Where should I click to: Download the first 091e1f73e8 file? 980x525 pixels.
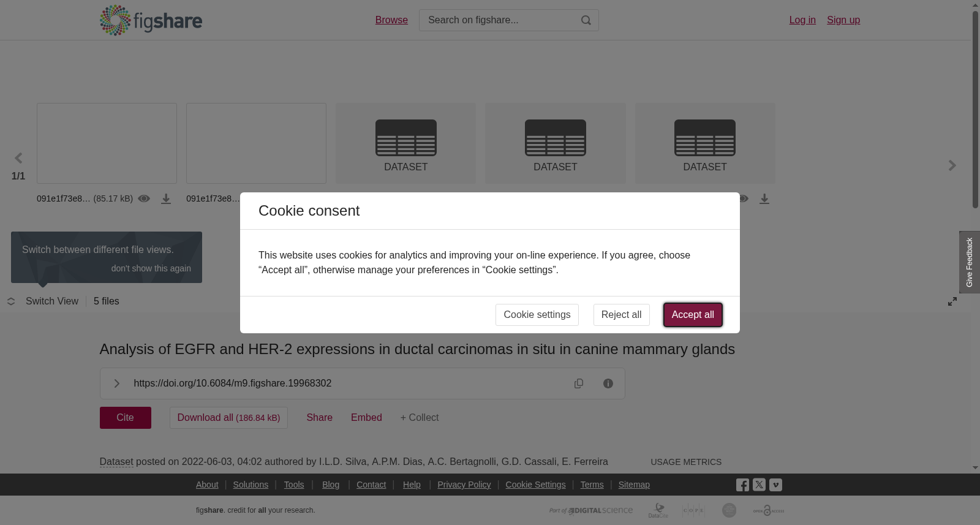coord(166,198)
